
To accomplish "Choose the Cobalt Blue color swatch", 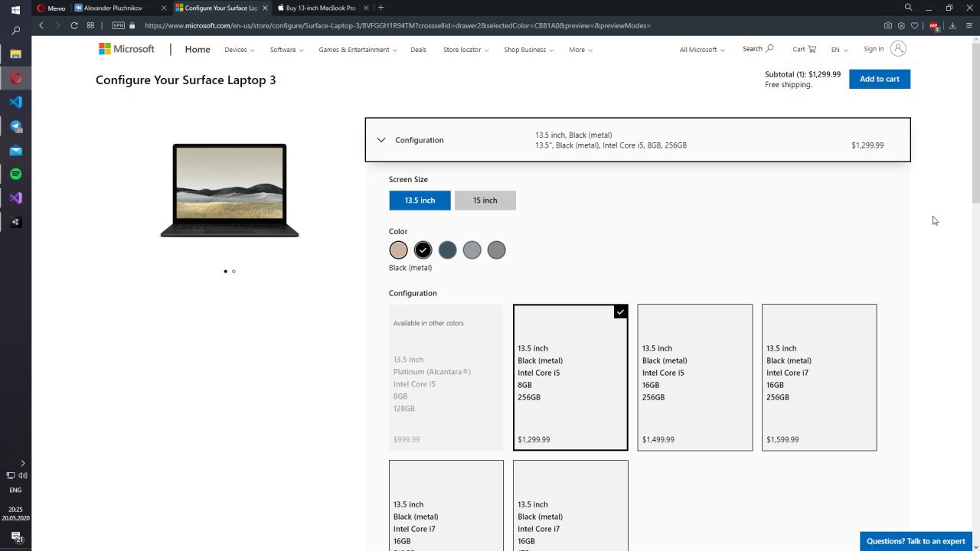I will point(447,250).
